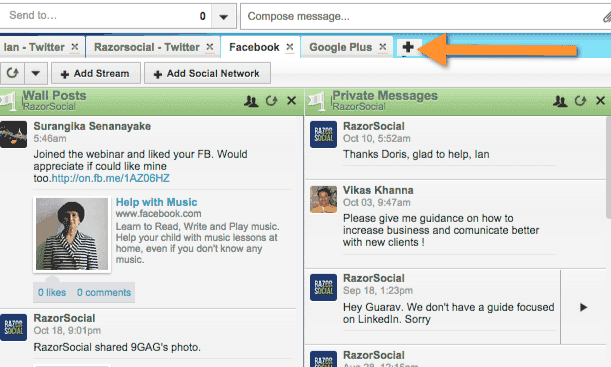The image size is (611, 367).
Task: Remove the Wall Posts stream
Action: (291, 101)
